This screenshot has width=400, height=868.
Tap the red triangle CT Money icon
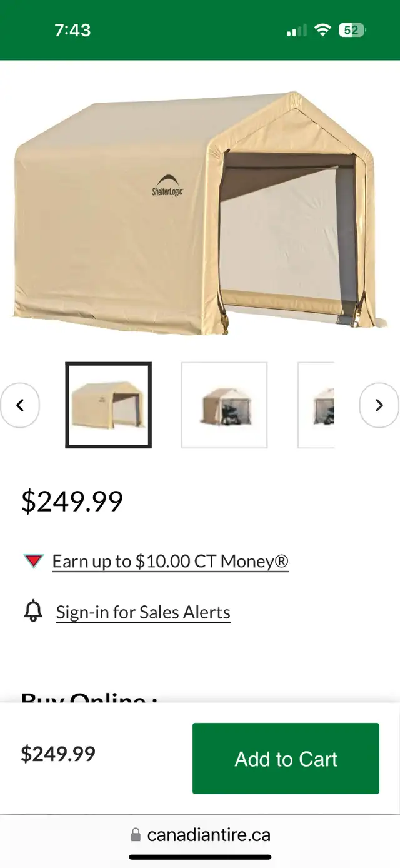(x=34, y=561)
